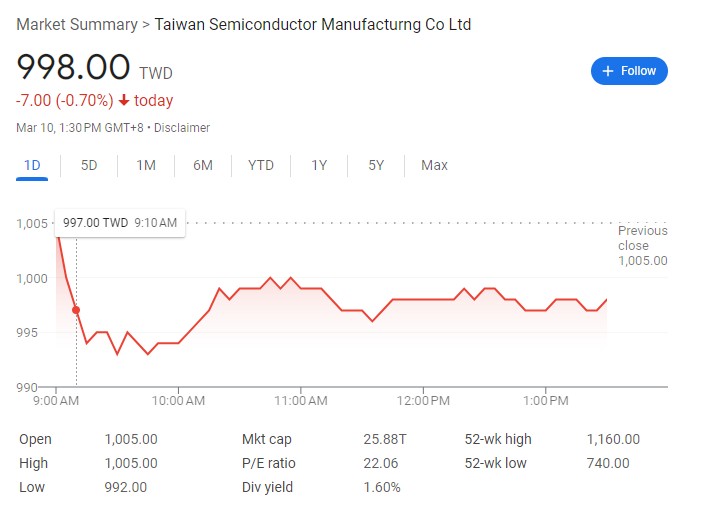Show the 1Y chart range
Image resolution: width=708 pixels, height=514 pixels.
[319, 165]
